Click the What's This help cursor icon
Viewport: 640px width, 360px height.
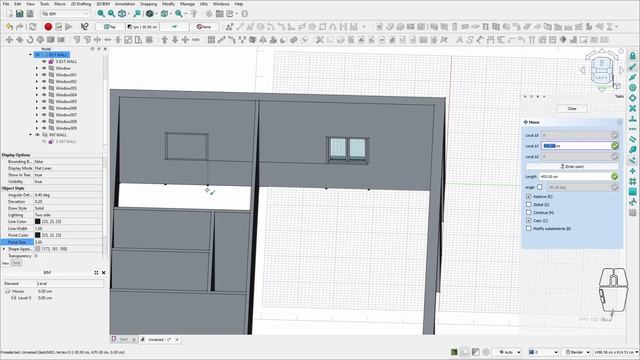[x=84, y=27]
